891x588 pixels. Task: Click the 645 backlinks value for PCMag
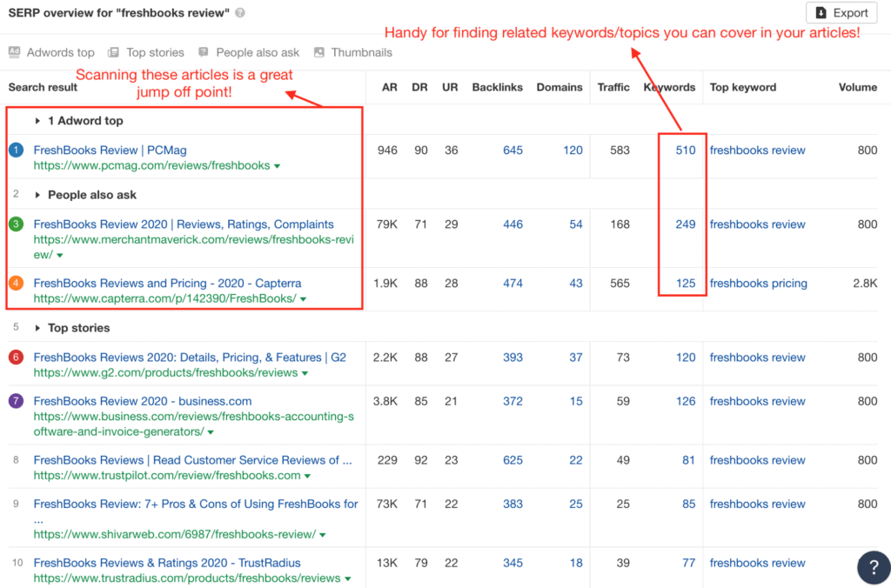click(512, 150)
